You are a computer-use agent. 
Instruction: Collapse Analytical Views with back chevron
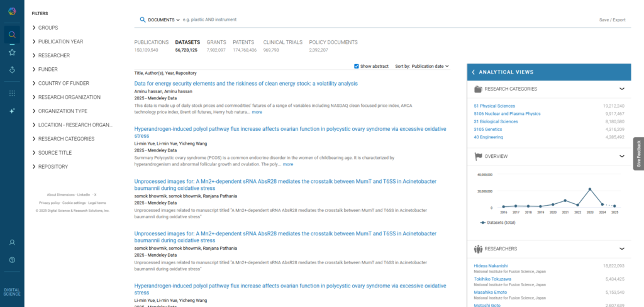474,72
